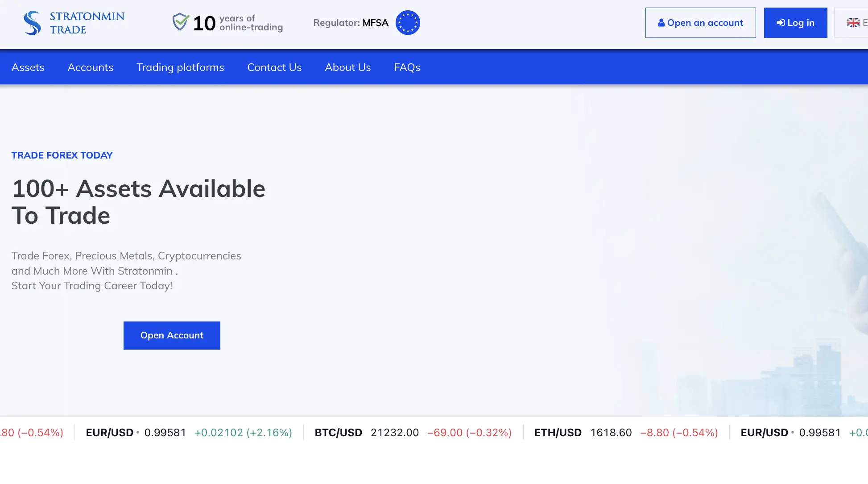Select the BTC/USD ticker quote

(x=413, y=433)
